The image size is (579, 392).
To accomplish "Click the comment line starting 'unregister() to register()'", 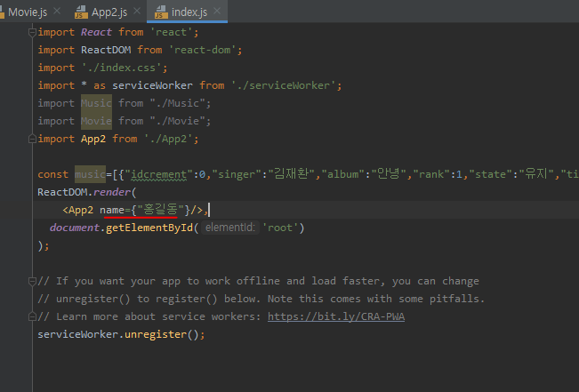I will point(261,299).
